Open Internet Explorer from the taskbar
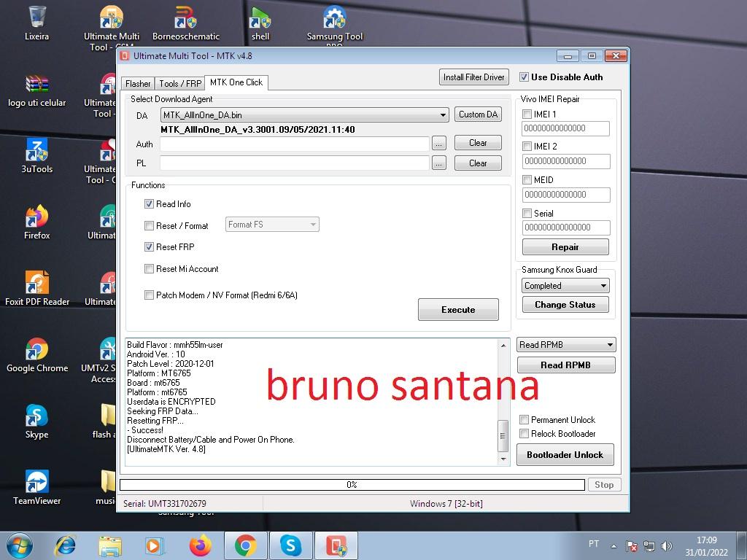 pyautogui.click(x=65, y=545)
